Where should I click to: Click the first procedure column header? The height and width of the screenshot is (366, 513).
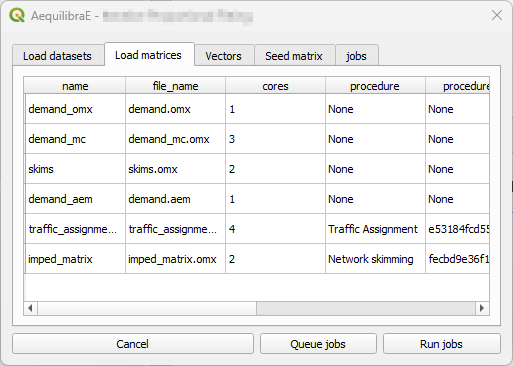point(375,86)
